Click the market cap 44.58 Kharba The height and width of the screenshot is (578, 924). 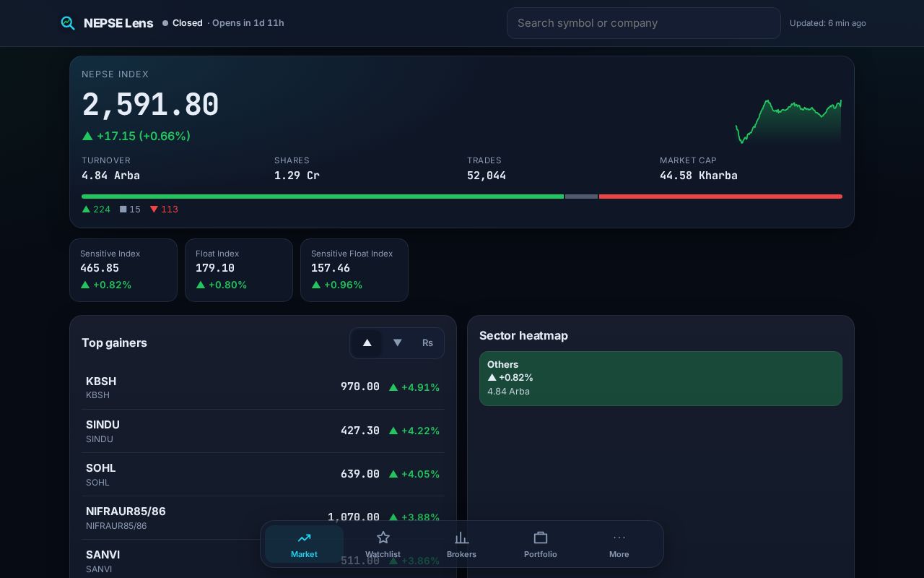click(699, 176)
